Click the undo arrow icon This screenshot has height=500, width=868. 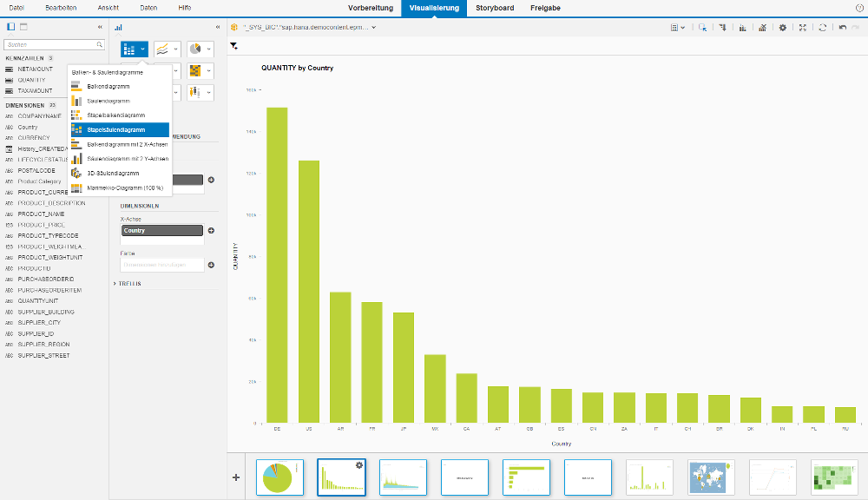(842, 28)
